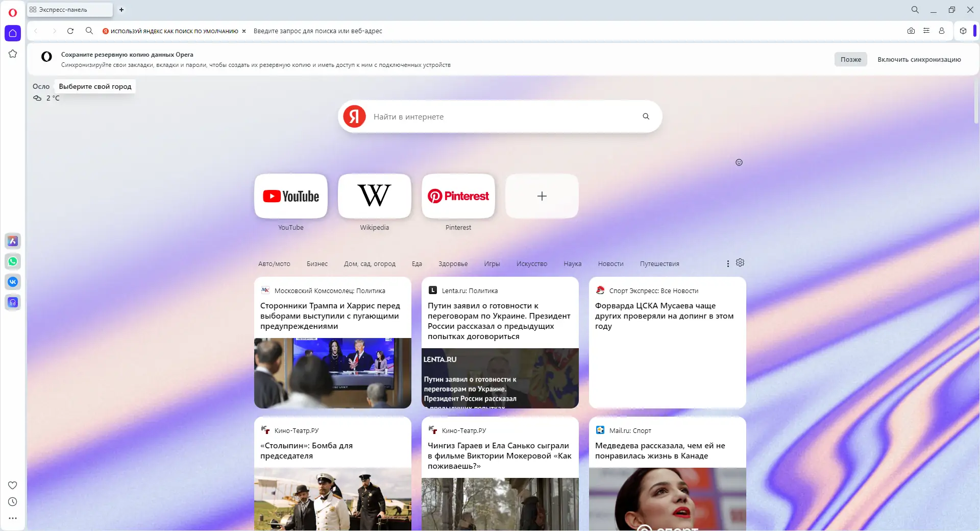Click the Спорт Экспресс: Все Новости source label
Screen dimensions: 980x531
coord(654,291)
